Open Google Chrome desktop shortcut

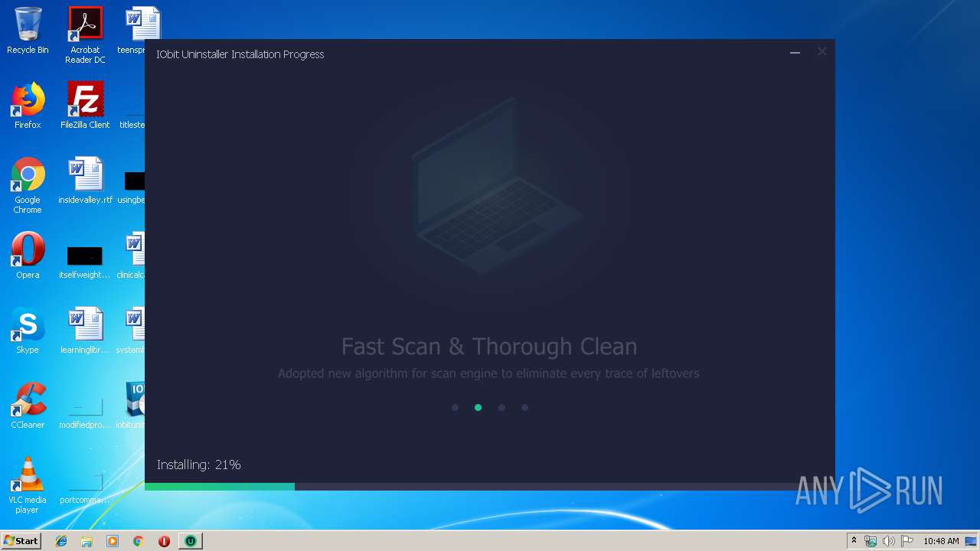[x=28, y=185]
